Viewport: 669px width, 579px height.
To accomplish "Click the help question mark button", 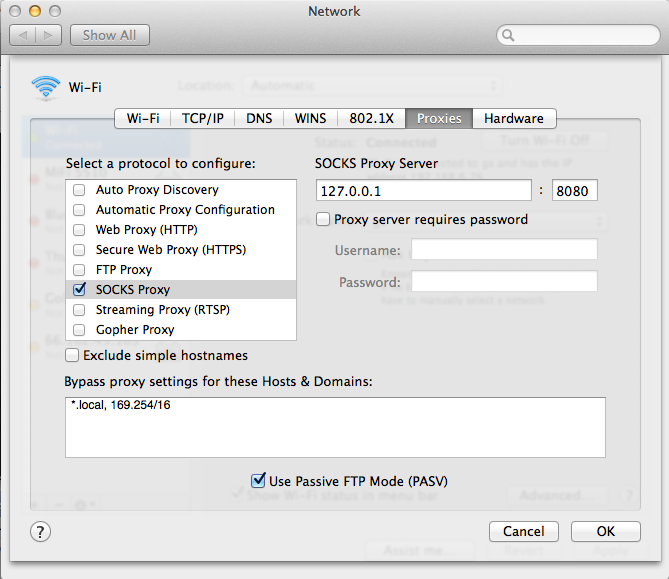I will pyautogui.click(x=41, y=532).
